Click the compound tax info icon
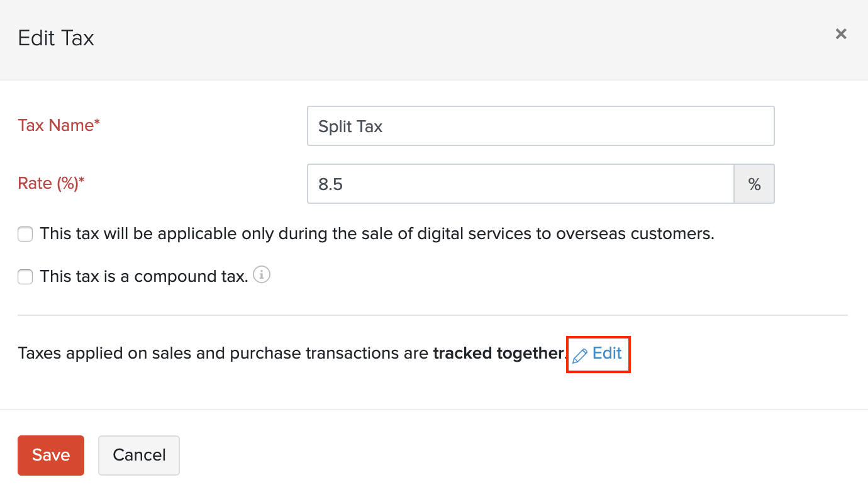Image resolution: width=868 pixels, height=492 pixels. click(x=262, y=275)
